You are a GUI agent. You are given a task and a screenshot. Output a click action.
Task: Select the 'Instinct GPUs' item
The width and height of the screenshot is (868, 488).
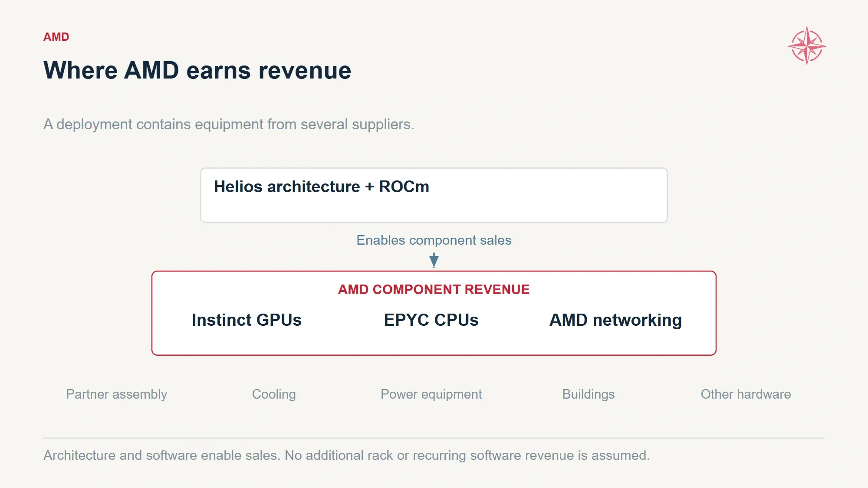tap(247, 320)
